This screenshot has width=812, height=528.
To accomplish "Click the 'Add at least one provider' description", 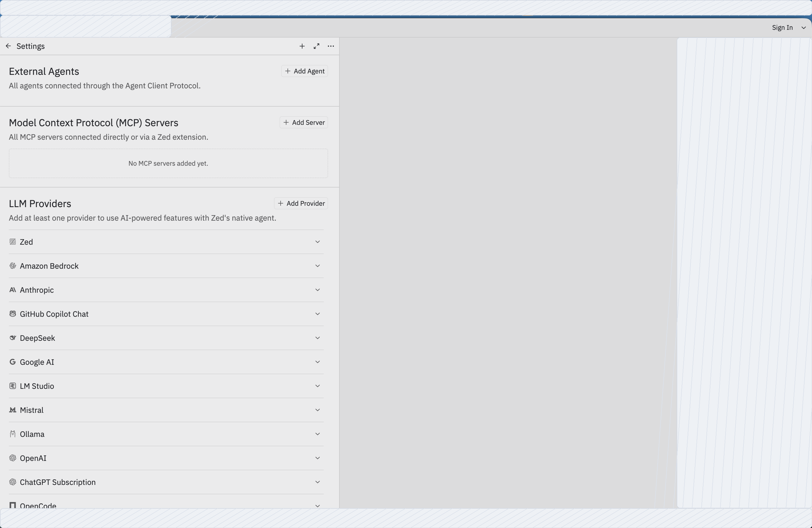I will tap(143, 218).
